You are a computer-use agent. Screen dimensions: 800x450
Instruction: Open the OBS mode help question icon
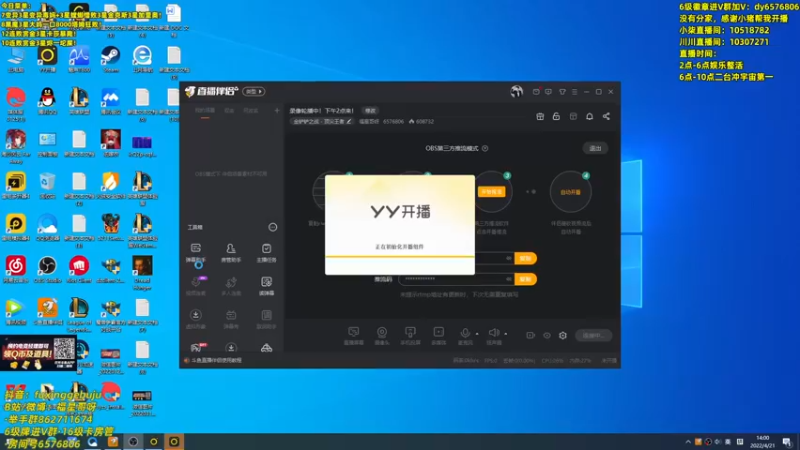click(x=485, y=148)
